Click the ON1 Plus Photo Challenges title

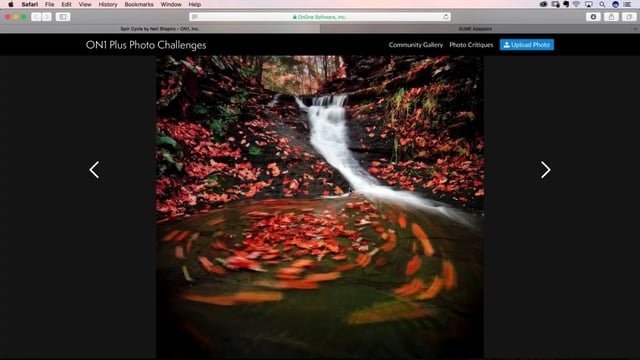point(146,45)
